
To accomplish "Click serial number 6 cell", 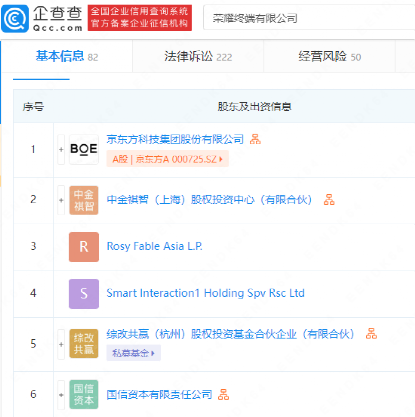I will 33,394.
